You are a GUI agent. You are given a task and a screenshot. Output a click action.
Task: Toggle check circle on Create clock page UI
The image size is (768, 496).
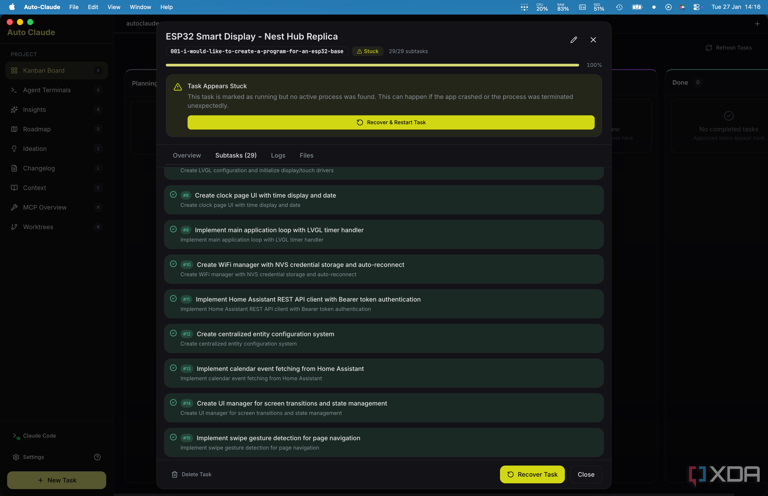click(x=173, y=195)
